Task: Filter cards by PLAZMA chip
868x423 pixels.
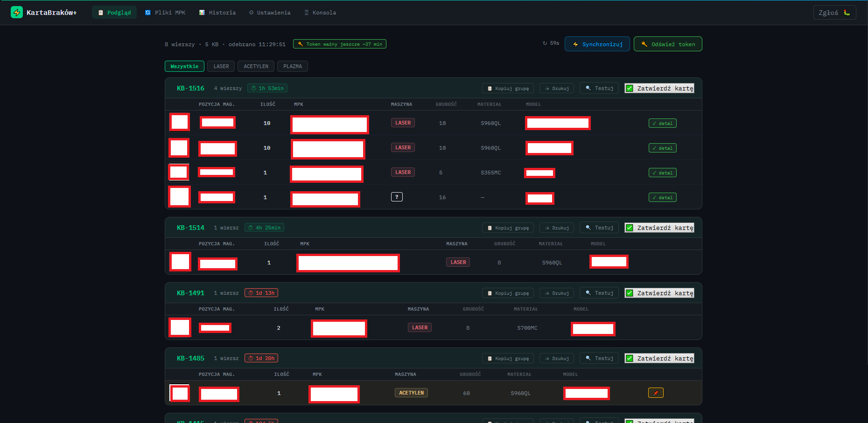Action: (293, 67)
